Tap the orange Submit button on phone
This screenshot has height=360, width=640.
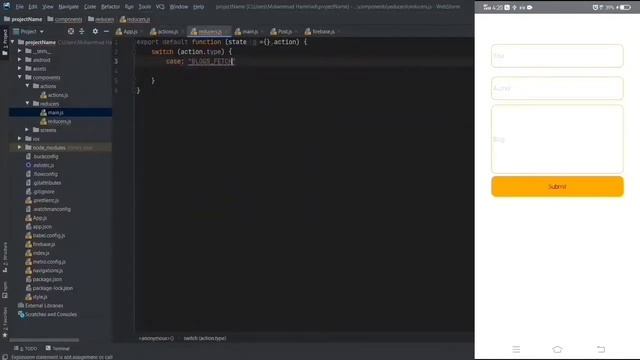(x=557, y=187)
